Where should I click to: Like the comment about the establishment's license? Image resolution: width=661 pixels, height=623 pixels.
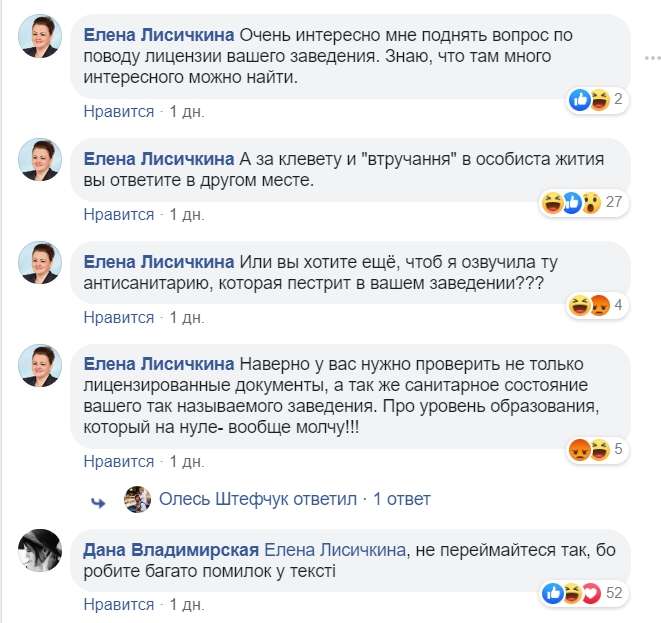coord(118,112)
